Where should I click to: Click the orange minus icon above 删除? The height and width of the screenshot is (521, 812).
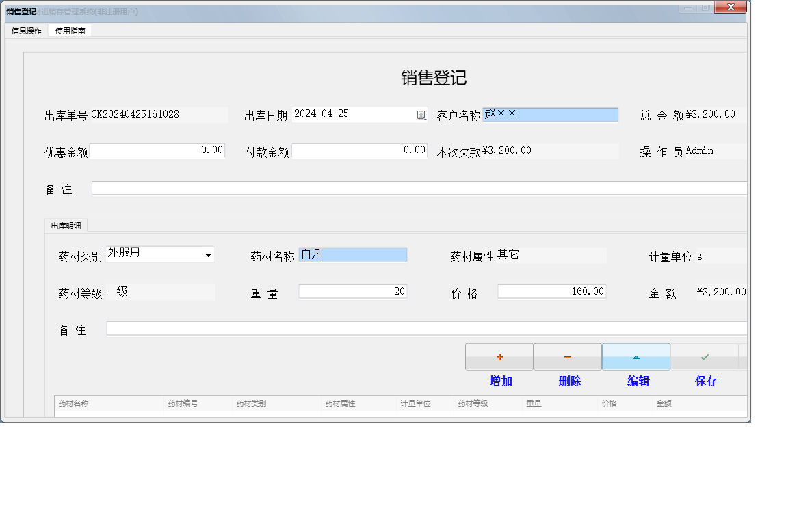[568, 356]
